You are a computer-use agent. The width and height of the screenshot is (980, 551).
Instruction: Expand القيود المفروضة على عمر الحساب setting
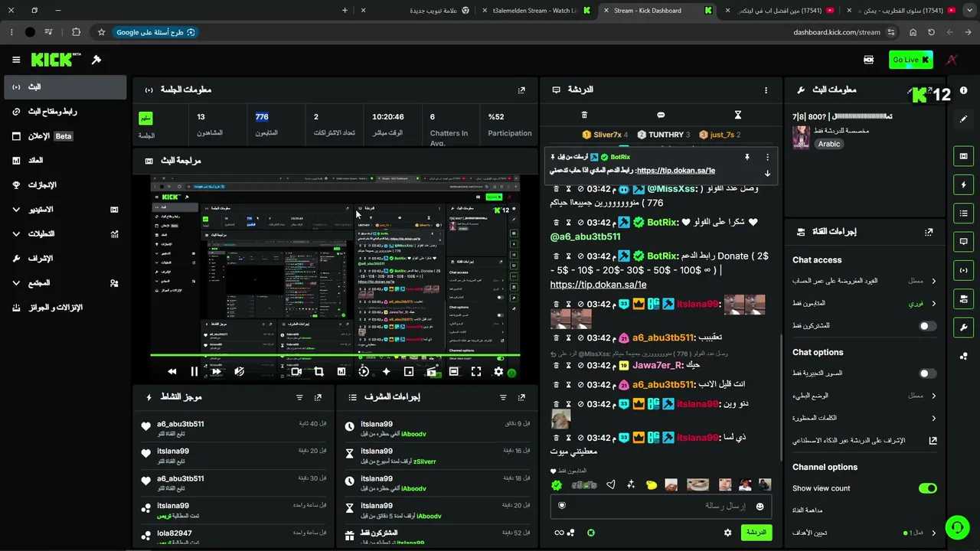[x=863, y=281]
